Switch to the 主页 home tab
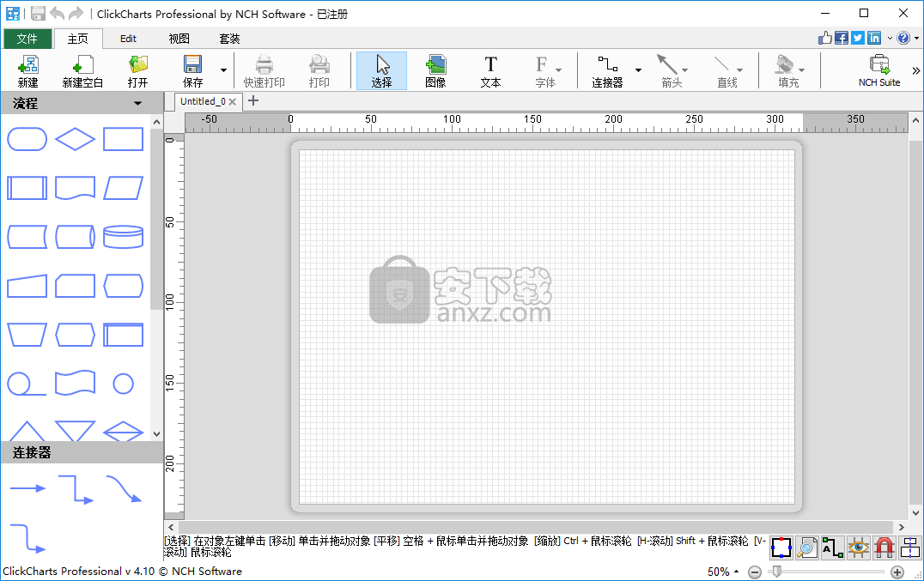 tap(78, 39)
